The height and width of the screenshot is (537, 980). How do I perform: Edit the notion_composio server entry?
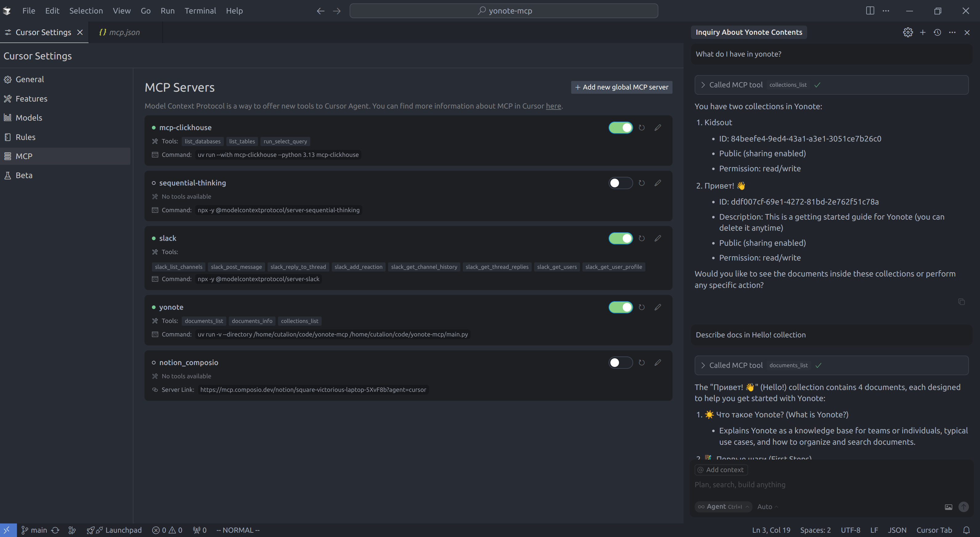pos(657,362)
